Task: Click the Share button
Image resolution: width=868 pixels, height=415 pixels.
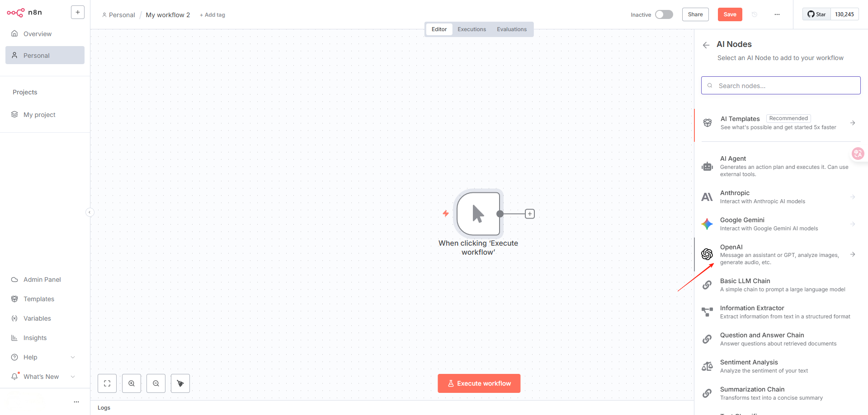Action: point(695,14)
